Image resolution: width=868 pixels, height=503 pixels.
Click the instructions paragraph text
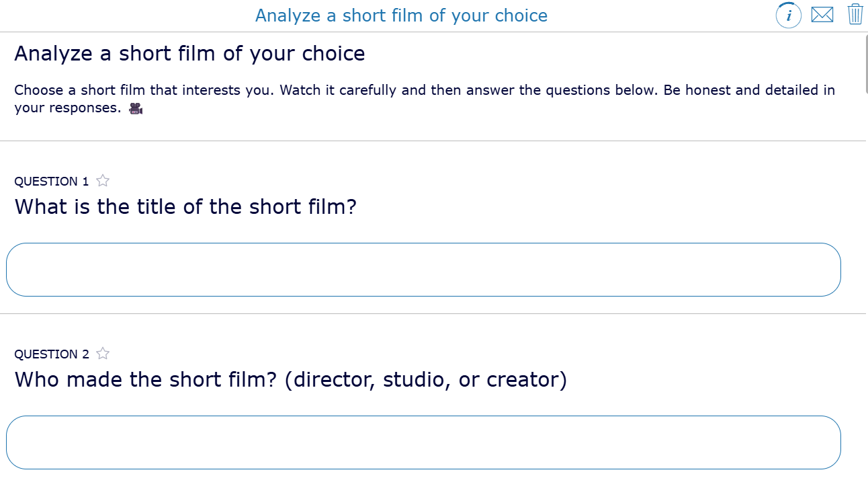[x=423, y=98]
